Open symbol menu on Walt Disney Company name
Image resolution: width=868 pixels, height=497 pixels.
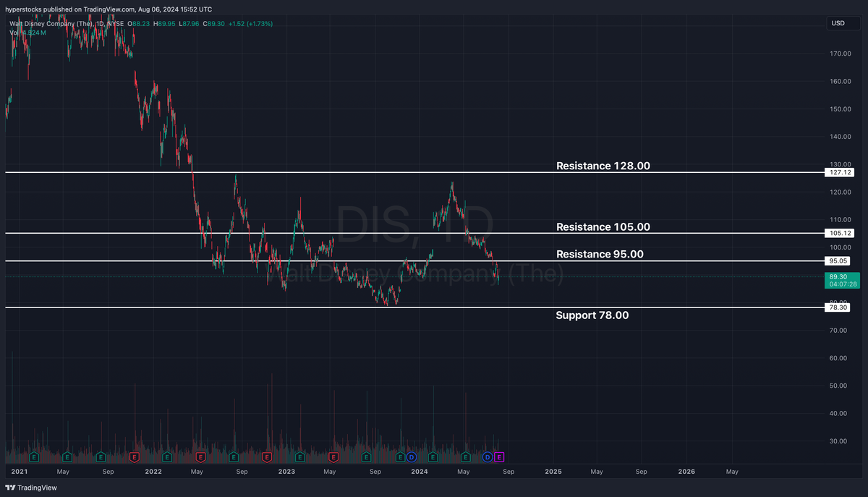(43, 23)
